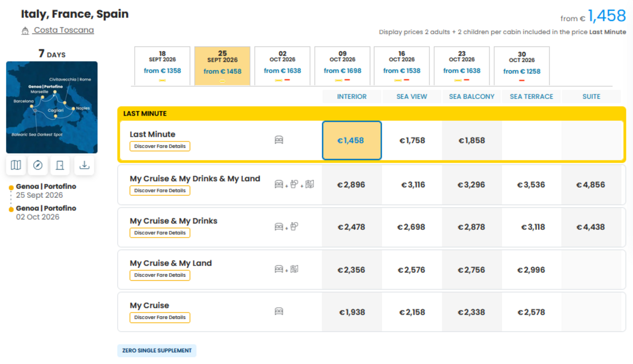Click the cabin door icon
The image size is (633, 364).
click(x=60, y=165)
